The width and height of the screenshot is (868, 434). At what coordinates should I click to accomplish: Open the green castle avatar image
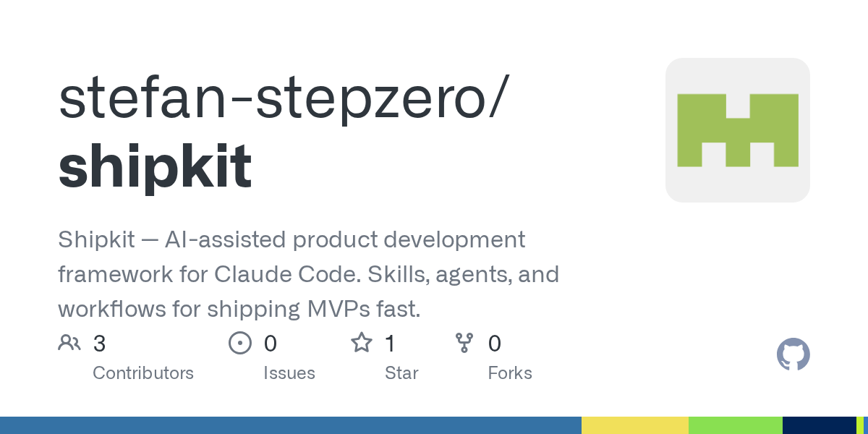[738, 130]
